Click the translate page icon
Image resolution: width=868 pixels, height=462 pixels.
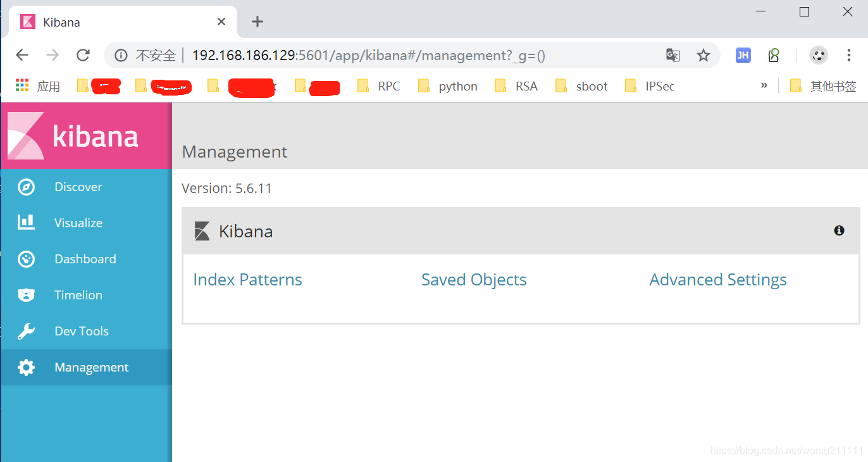pos(673,55)
